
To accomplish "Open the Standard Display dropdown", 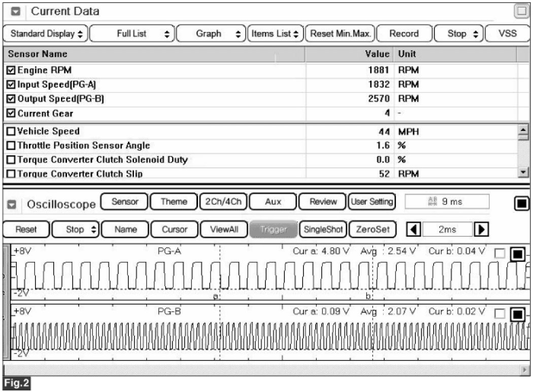I will click(x=46, y=34).
